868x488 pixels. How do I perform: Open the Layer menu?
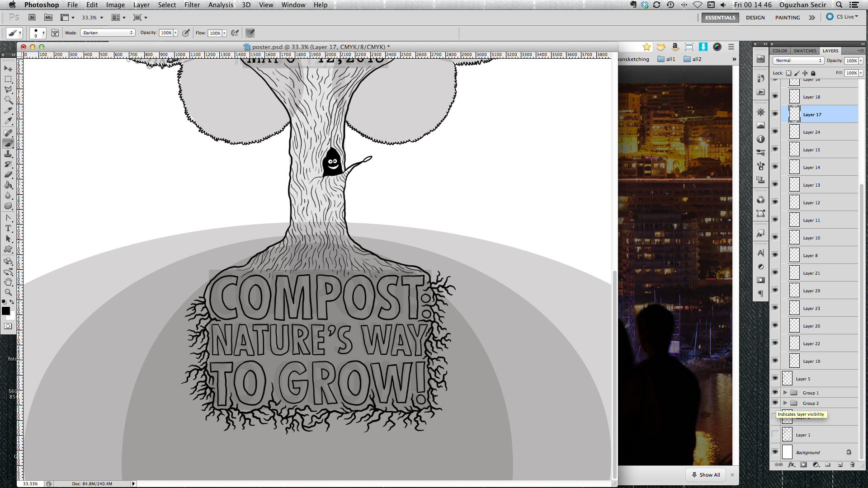click(142, 5)
